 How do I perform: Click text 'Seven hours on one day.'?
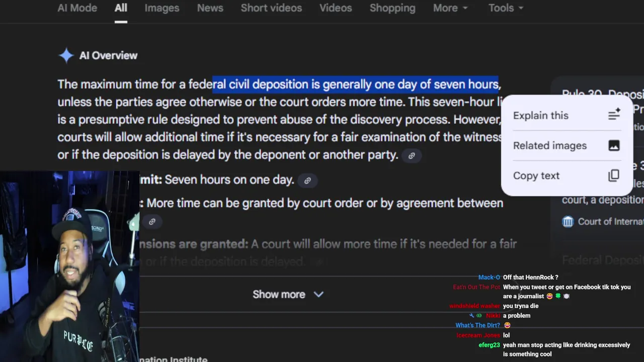(x=229, y=180)
